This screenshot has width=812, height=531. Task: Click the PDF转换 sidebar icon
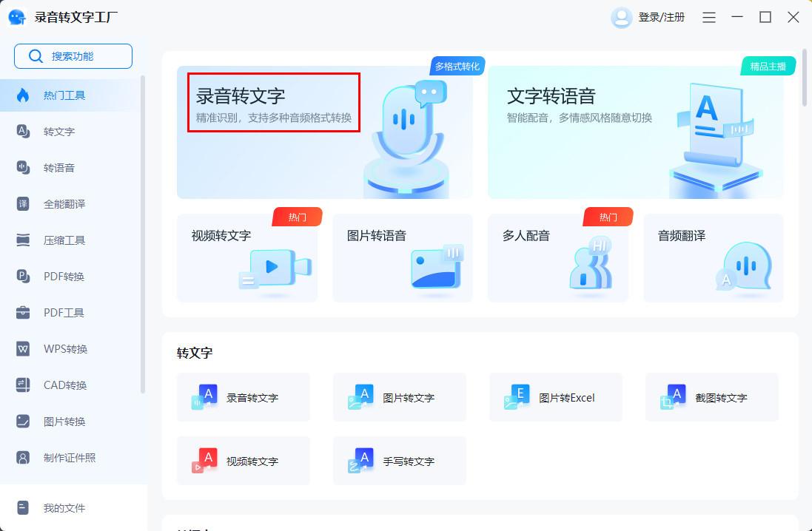(x=23, y=277)
